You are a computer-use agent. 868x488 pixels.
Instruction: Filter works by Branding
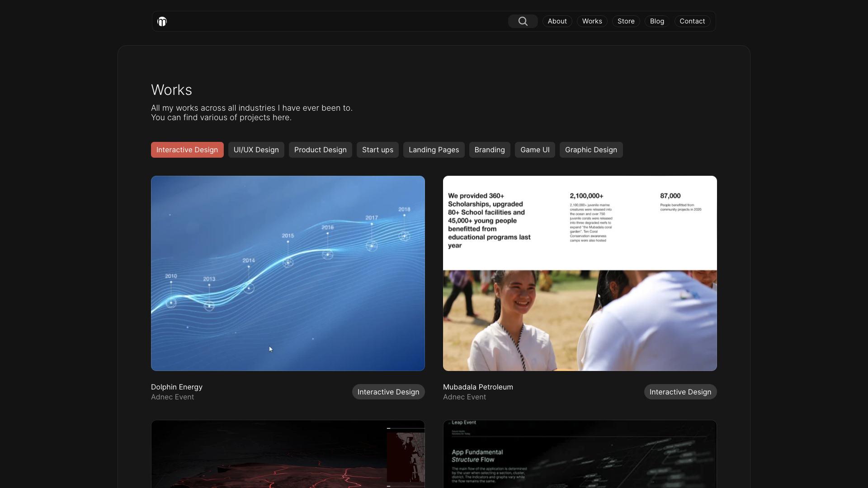490,150
